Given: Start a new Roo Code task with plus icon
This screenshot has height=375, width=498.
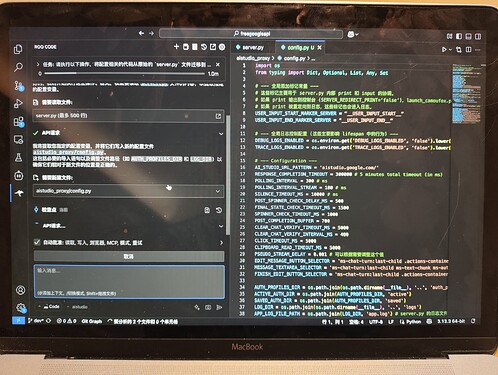Looking at the screenshot, I should [176, 47].
